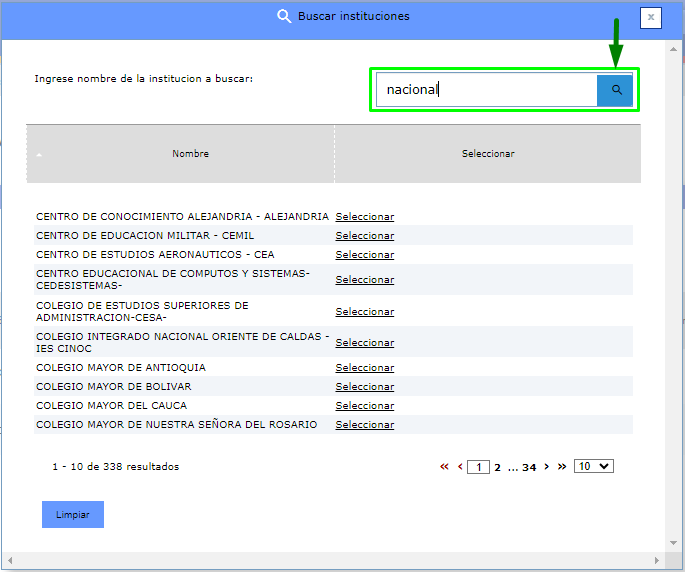Image resolution: width=685 pixels, height=572 pixels.
Task: Go to the next results page
Action: coord(547,467)
